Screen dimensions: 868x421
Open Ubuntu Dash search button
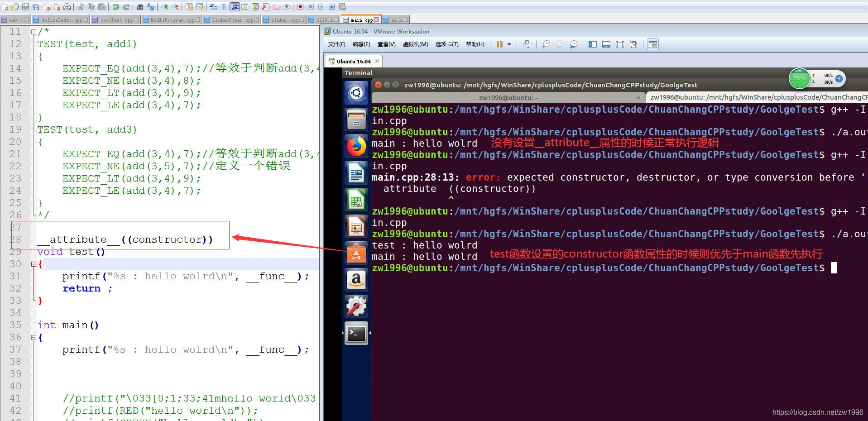point(356,93)
